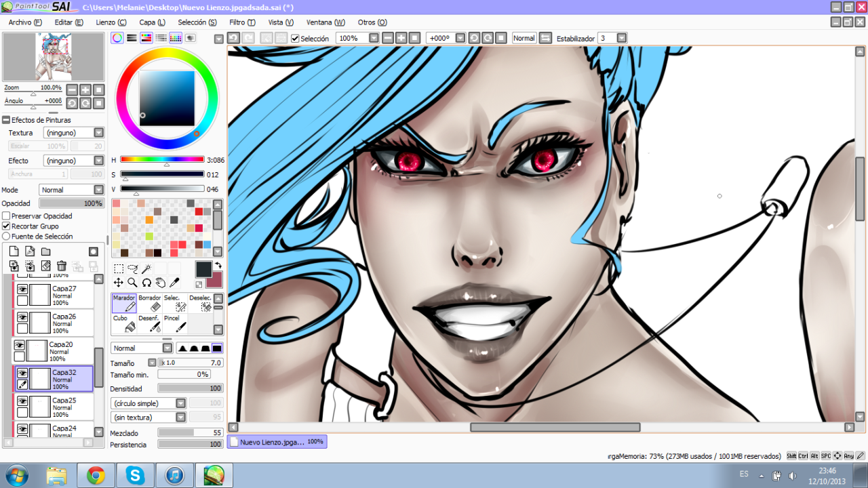Click the toolbar Normal view button
The height and width of the screenshot is (488, 868).
tap(524, 38)
